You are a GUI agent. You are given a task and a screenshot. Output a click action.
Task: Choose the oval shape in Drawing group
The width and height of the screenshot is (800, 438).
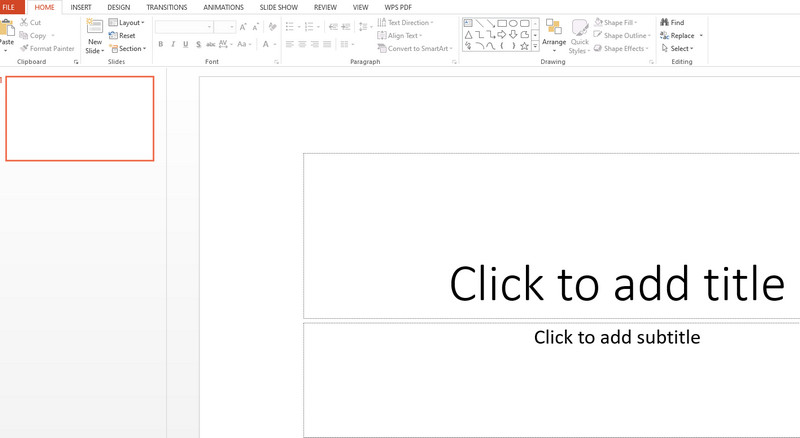pos(513,23)
